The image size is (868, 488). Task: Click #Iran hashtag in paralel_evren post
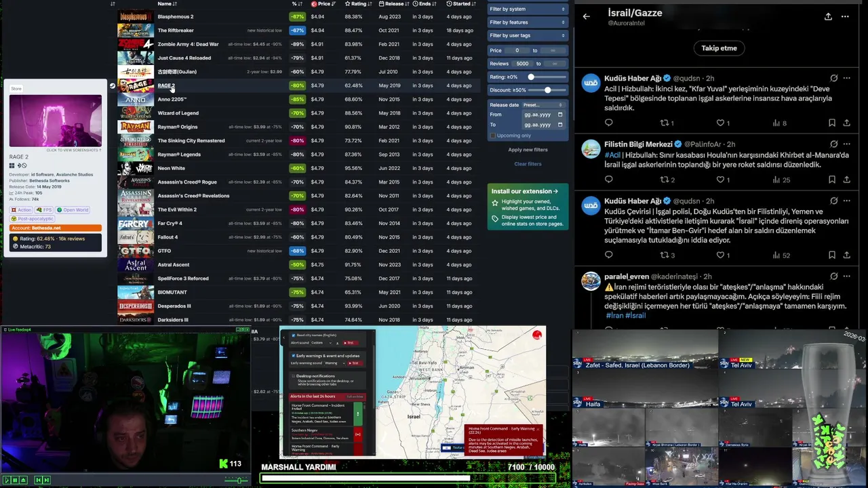(x=614, y=316)
